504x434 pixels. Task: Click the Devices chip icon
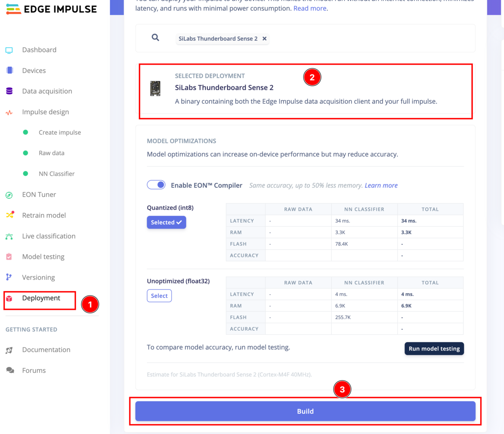coord(10,70)
